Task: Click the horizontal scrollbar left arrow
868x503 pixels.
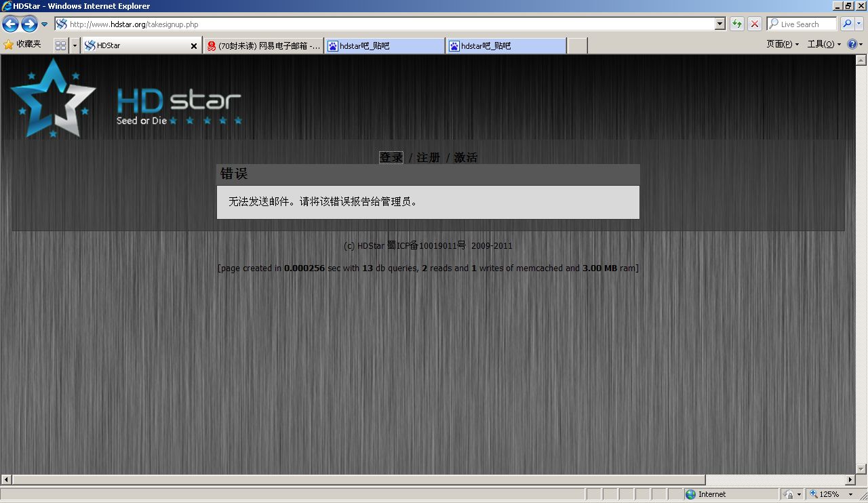Action: 6,480
